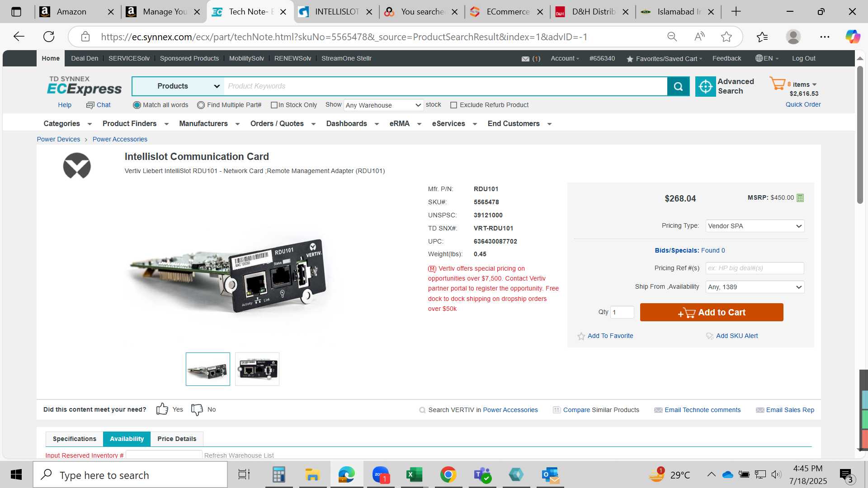Click Compare Similar Products link
Image resolution: width=868 pixels, height=488 pixels.
601,410
